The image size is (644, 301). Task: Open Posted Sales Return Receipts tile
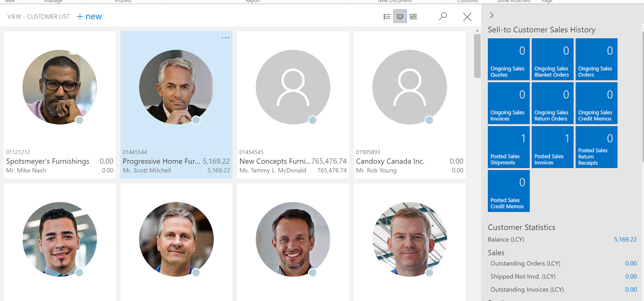tap(597, 147)
